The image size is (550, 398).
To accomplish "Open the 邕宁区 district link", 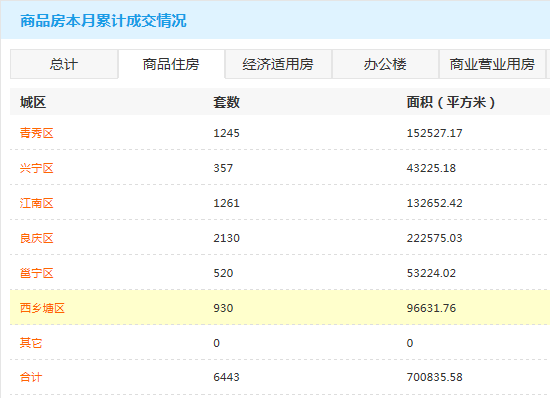I will click(36, 273).
